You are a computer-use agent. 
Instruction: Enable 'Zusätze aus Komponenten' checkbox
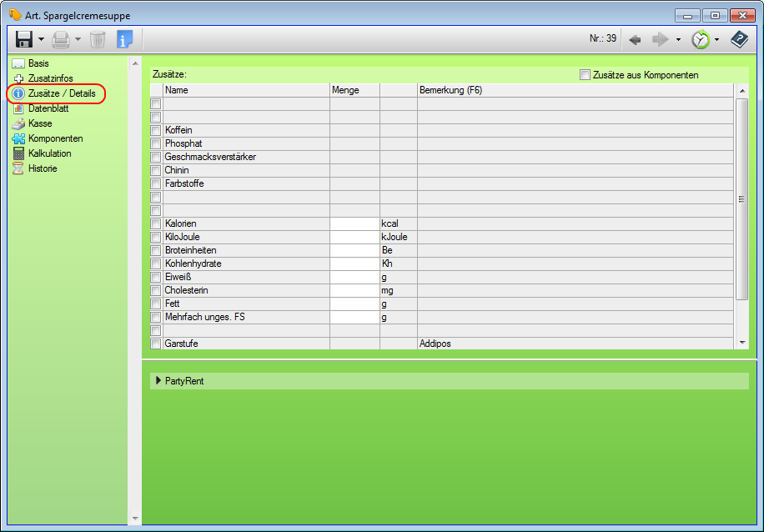tap(585, 75)
